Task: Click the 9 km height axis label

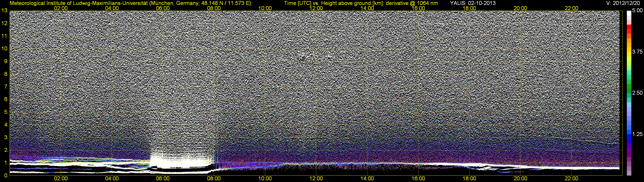Action: [x=6, y=61]
